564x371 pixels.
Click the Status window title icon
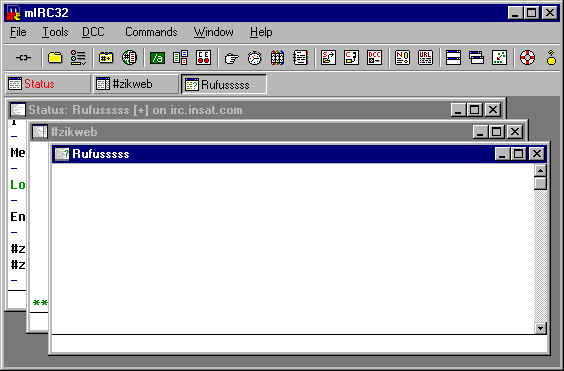18,110
